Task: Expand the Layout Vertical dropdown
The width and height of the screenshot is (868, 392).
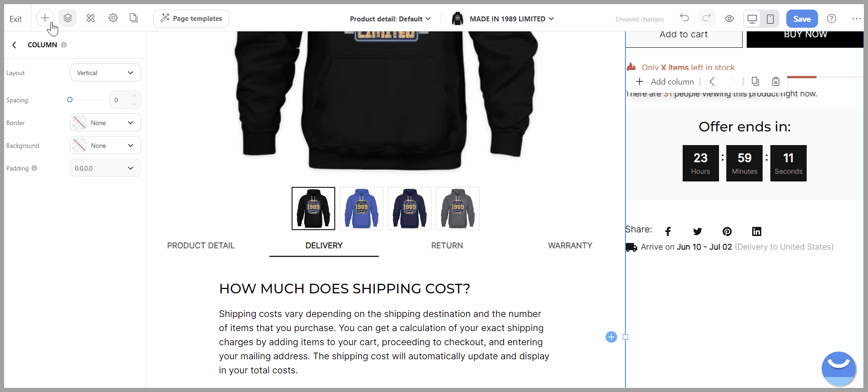Action: click(105, 73)
